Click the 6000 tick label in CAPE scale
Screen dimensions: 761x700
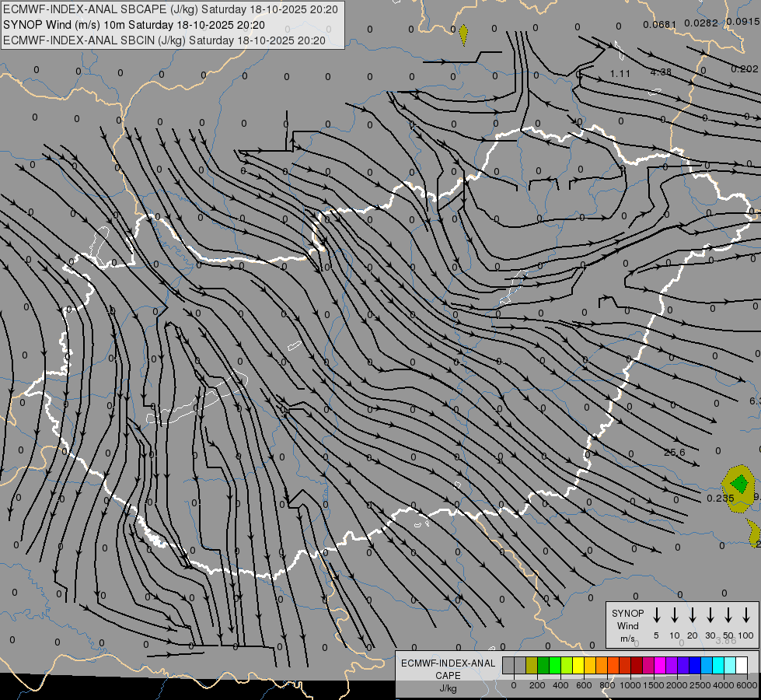[747, 685]
